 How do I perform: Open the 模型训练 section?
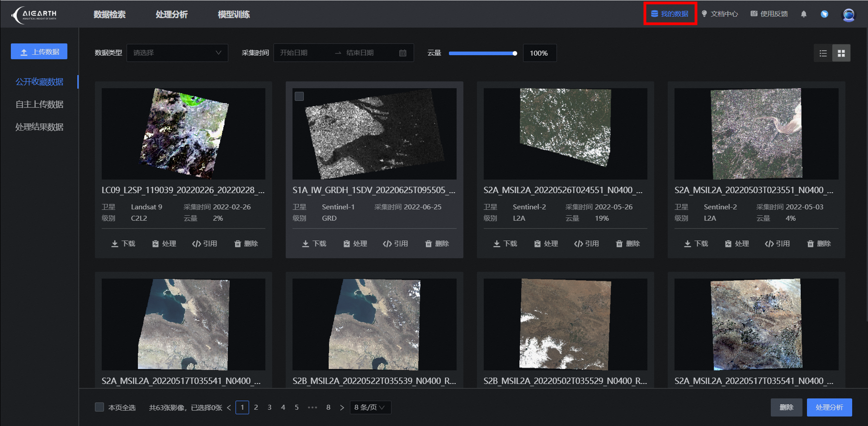pyautogui.click(x=234, y=14)
